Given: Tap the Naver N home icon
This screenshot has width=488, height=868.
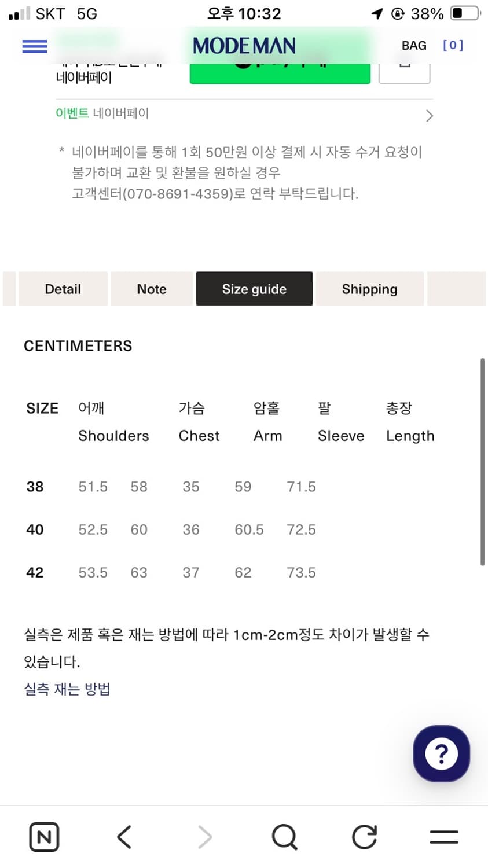Looking at the screenshot, I should pos(44,837).
